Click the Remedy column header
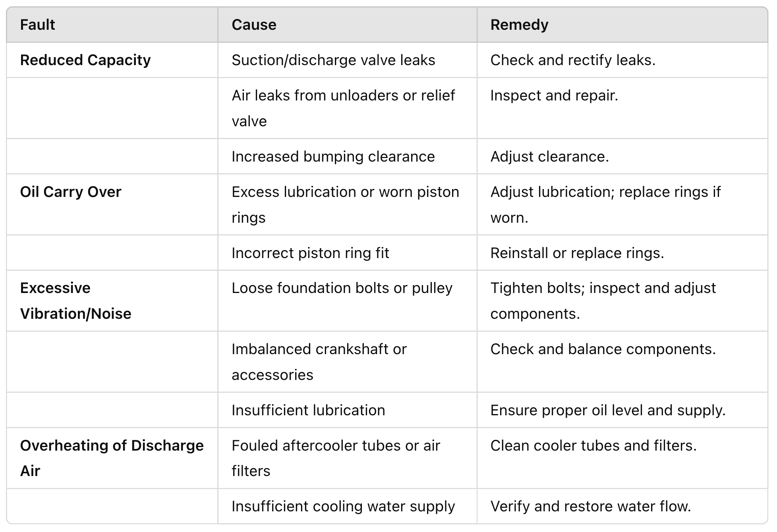Screen dimensions: 777x532 coord(622,25)
